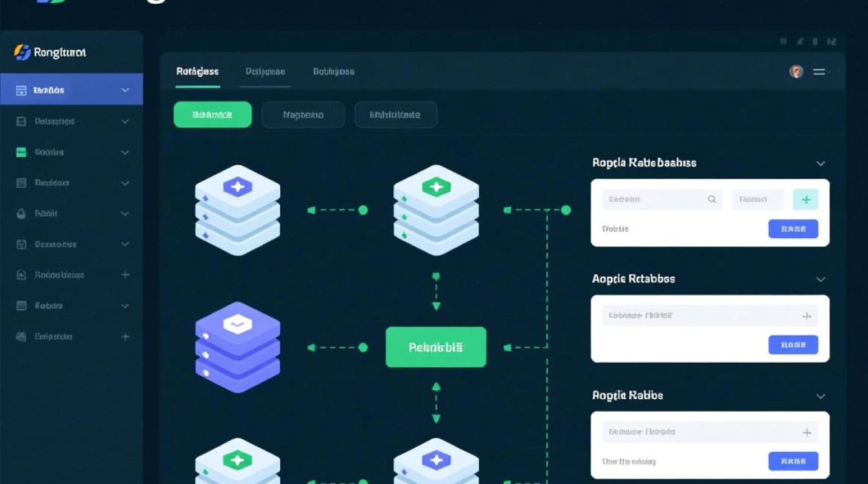Switch to the 'Bobbgase' tab

[333, 72]
